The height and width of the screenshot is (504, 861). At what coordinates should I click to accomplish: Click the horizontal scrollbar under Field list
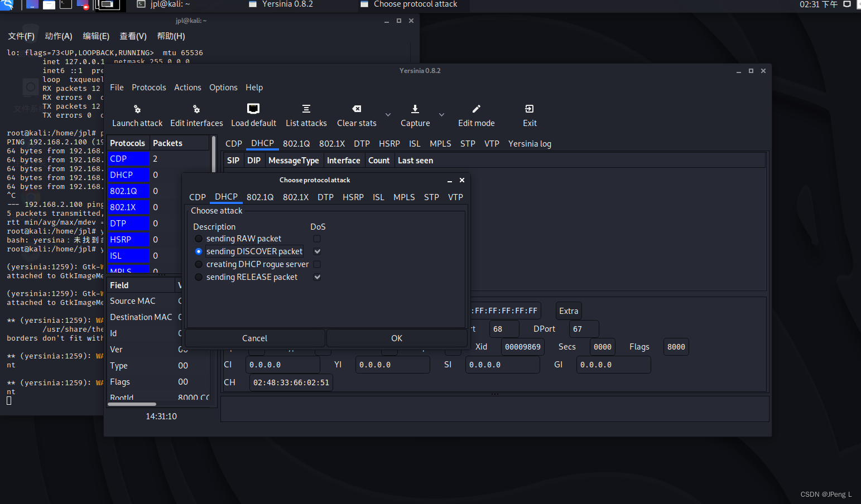[132, 404]
